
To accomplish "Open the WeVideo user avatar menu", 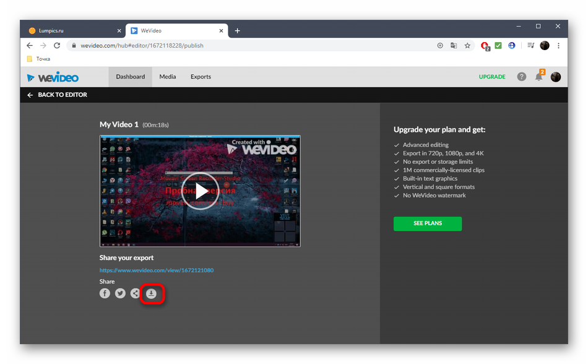I will [556, 77].
